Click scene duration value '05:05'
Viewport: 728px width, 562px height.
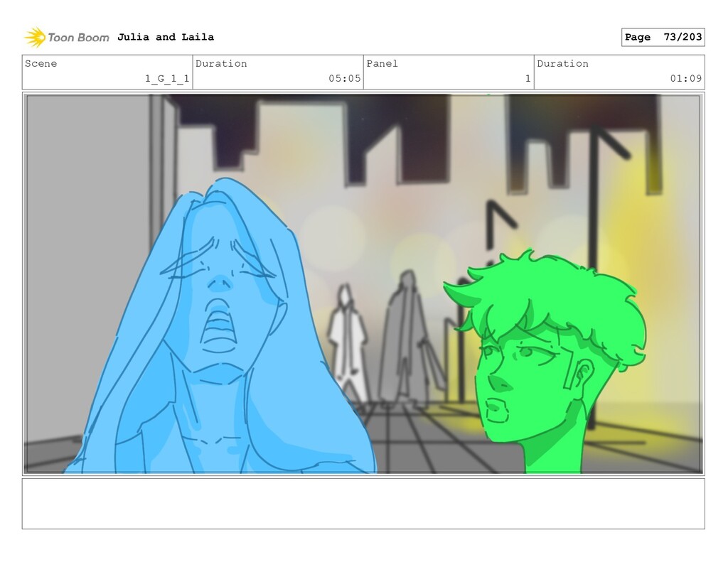coord(345,78)
